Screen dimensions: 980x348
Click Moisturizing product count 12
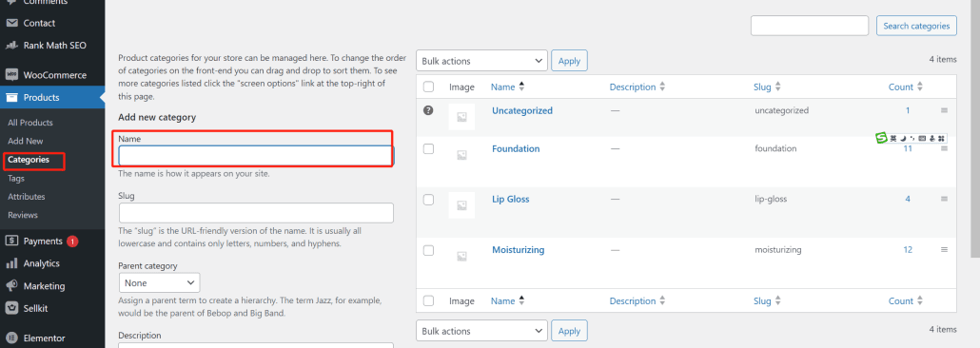pyautogui.click(x=908, y=250)
